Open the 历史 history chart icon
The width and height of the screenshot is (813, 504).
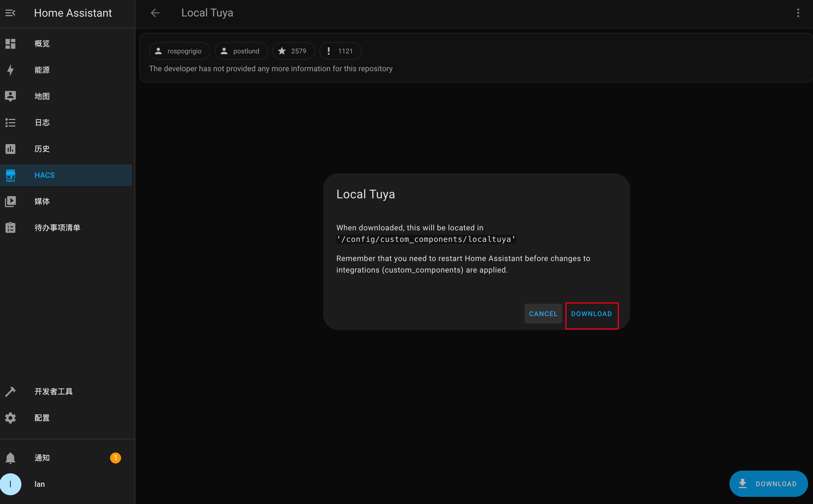10,149
